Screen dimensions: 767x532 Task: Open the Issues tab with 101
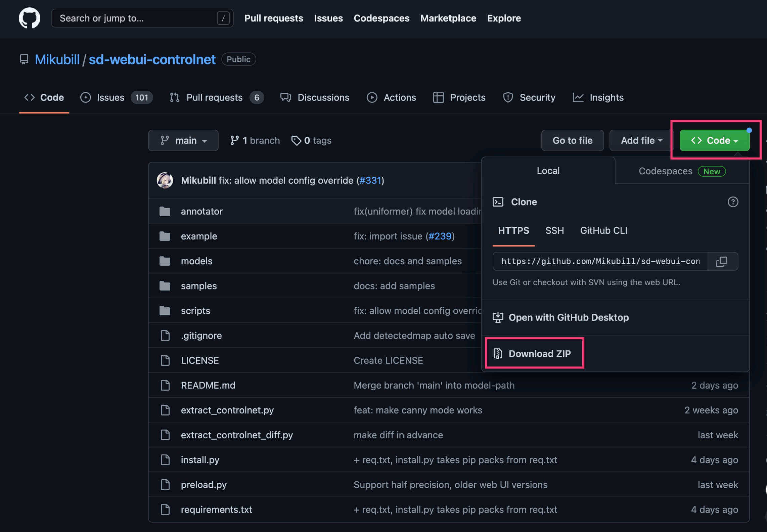(117, 97)
